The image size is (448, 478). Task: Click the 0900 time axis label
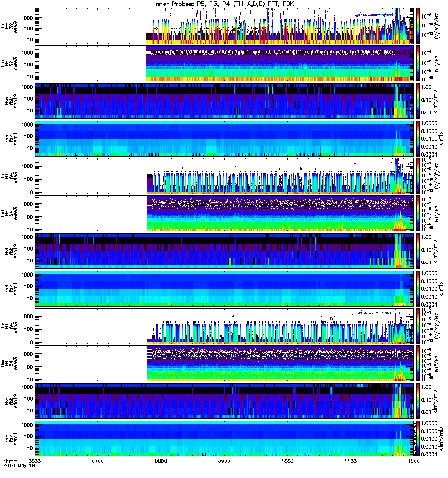tap(225, 461)
